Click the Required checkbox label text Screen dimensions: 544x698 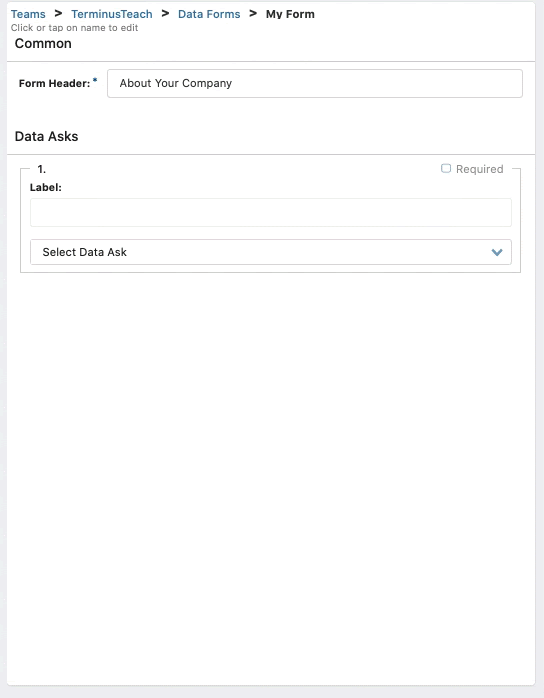479,169
